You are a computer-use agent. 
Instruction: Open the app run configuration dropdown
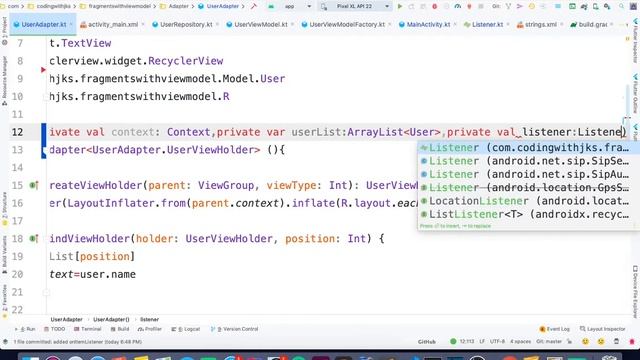(290, 7)
